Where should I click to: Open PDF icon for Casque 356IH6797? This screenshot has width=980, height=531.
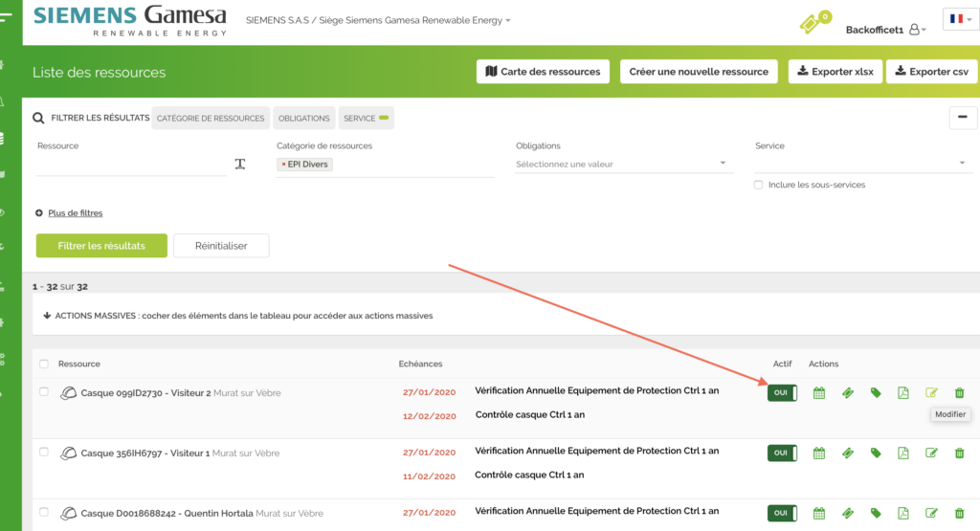coord(903,453)
